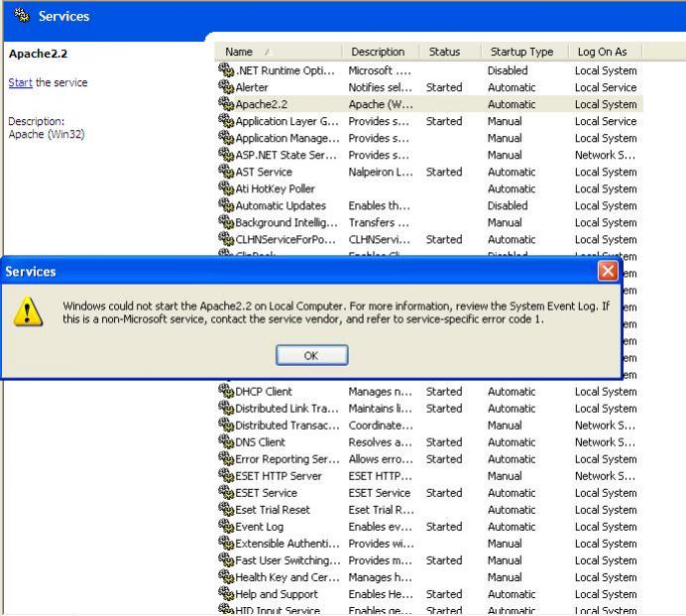Screen dimensions: 686x616
Task: Select the Help and Support name text
Action: coord(276,594)
